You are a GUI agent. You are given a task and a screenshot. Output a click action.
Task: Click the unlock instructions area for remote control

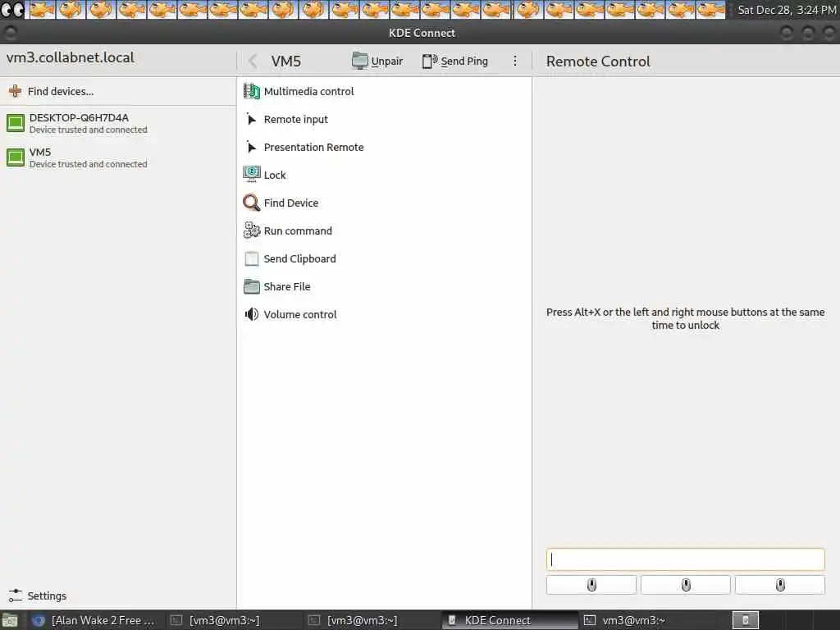coord(685,319)
